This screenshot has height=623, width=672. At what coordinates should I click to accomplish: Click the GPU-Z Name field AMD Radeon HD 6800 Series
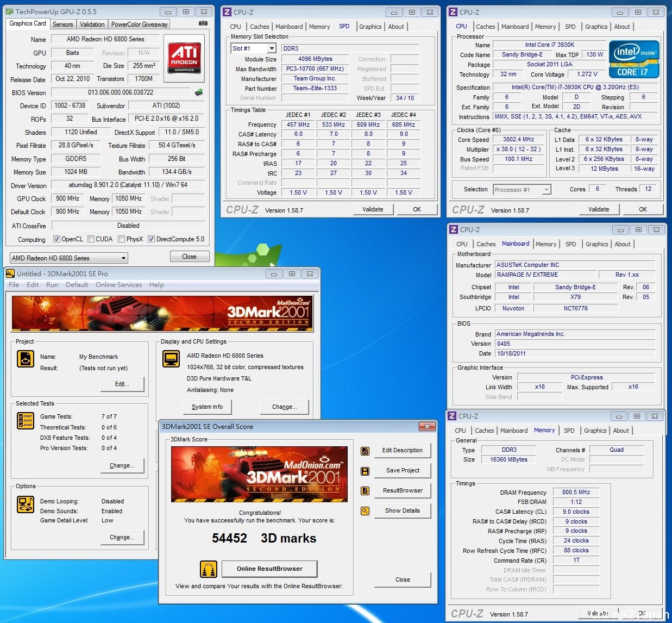click(105, 39)
